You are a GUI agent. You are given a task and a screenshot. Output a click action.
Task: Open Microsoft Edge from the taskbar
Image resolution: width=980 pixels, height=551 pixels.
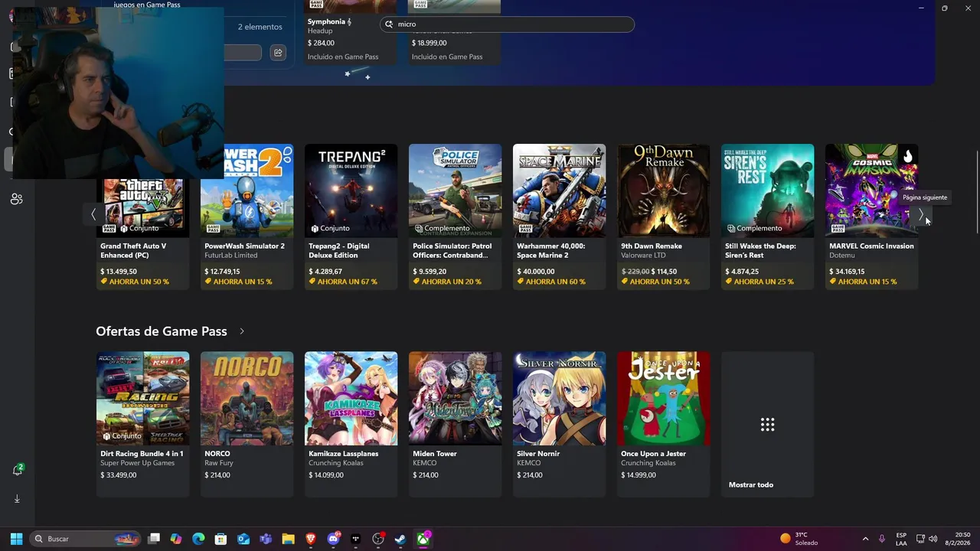pos(198,539)
